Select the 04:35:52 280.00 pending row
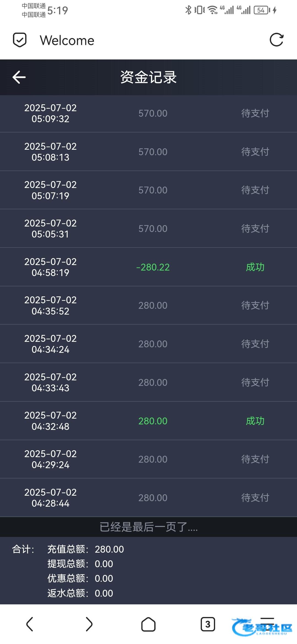This screenshot has height=644, width=297. (x=148, y=305)
